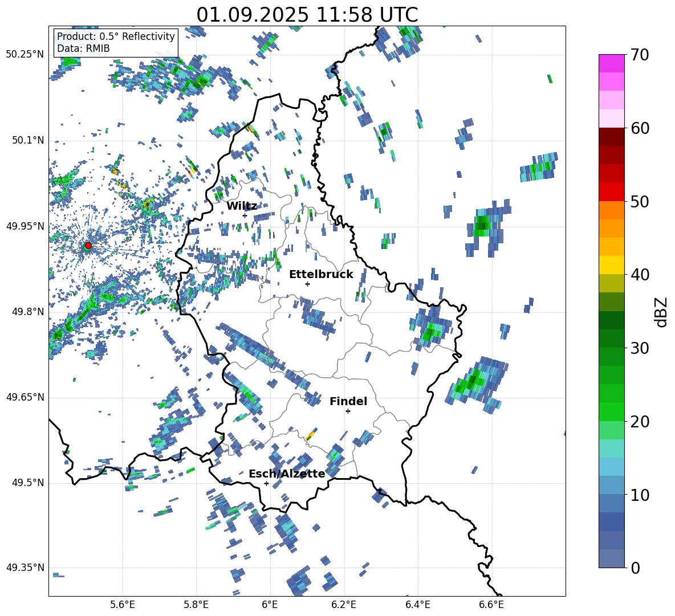Click the Esch/Alzette city label
Viewport: 675px width, 616px height.
pos(287,474)
